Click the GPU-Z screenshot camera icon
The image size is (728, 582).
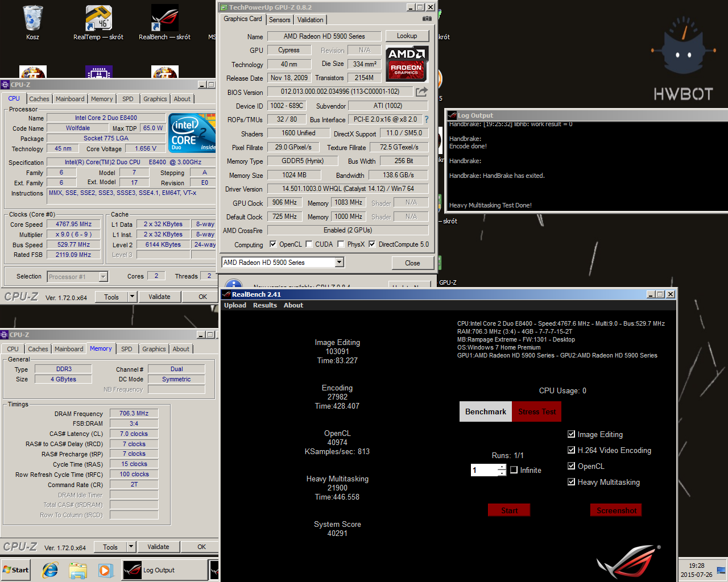427,19
